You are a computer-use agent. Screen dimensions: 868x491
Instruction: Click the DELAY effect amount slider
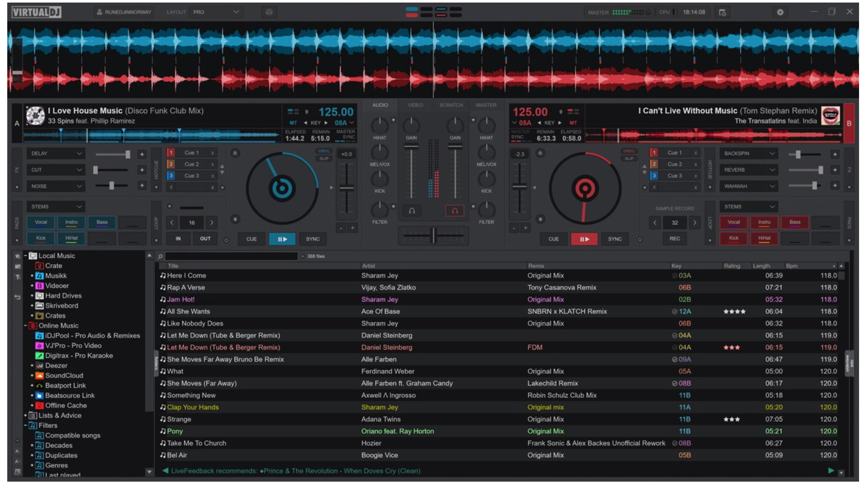point(113,154)
